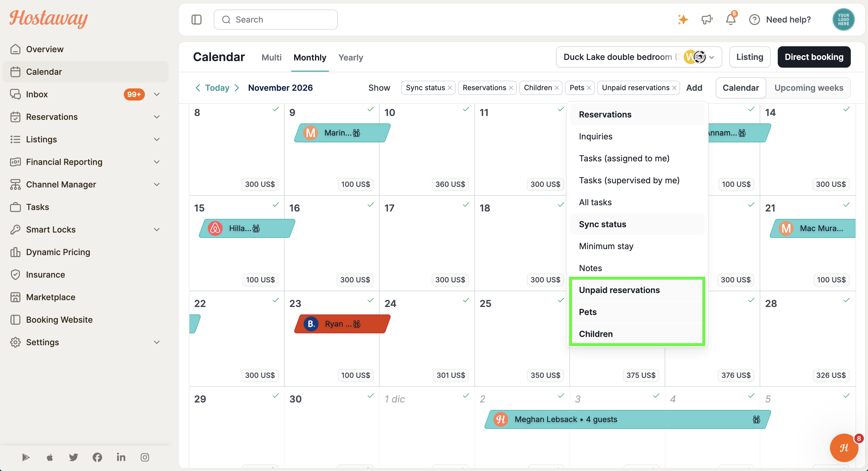Remove the Sync status filter chip
The width and height of the screenshot is (868, 471).
(450, 88)
